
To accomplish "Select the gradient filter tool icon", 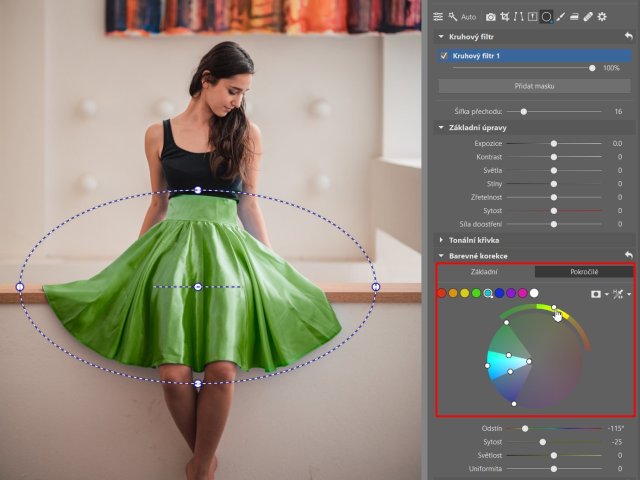I will coord(574,17).
